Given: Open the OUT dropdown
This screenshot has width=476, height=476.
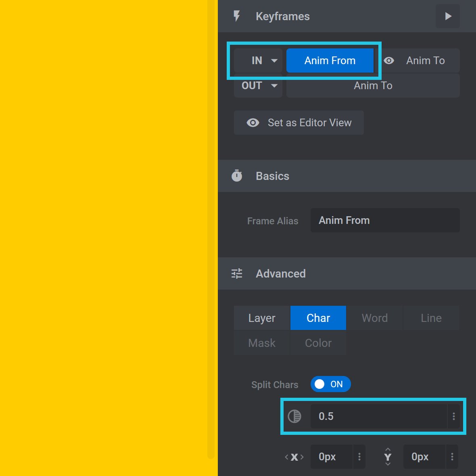Looking at the screenshot, I should [258, 86].
